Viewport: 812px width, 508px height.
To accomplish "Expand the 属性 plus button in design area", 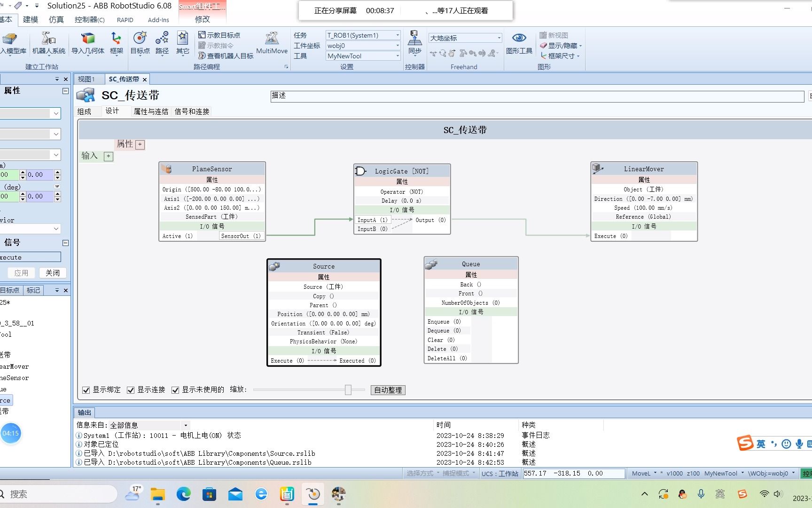I will (140, 144).
